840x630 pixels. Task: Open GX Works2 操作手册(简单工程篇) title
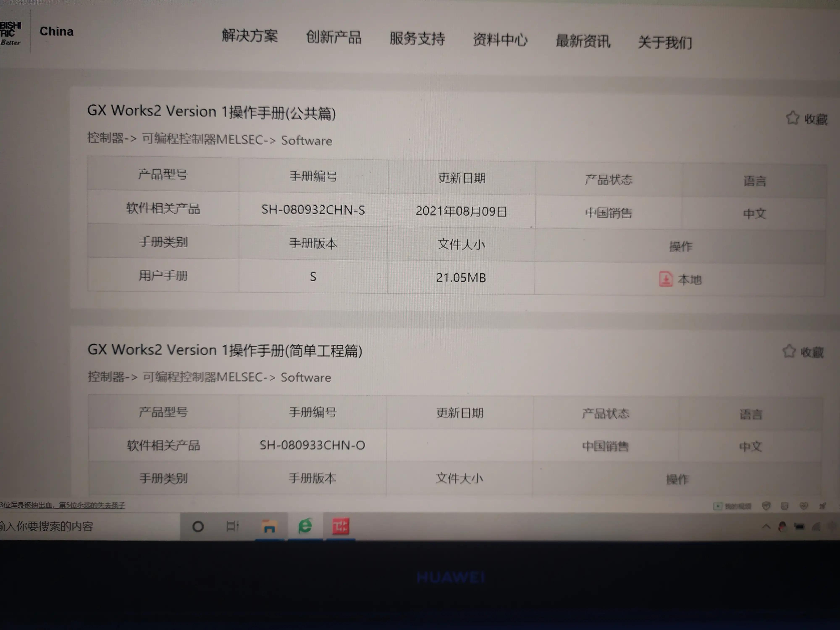225,350
